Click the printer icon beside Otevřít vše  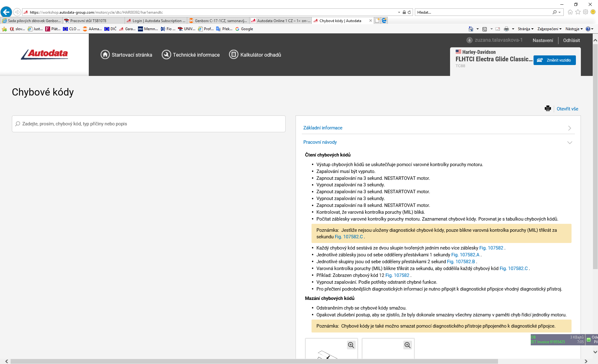coord(548,109)
